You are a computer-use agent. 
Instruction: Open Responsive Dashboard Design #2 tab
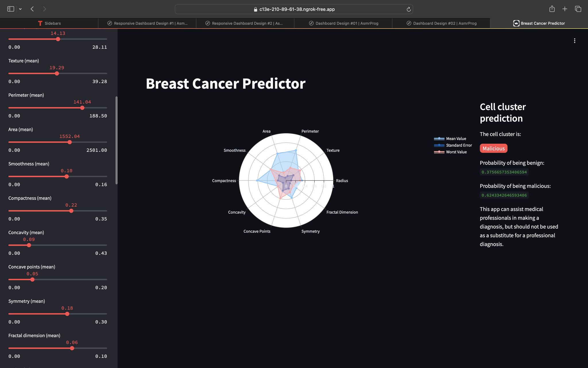pos(245,23)
